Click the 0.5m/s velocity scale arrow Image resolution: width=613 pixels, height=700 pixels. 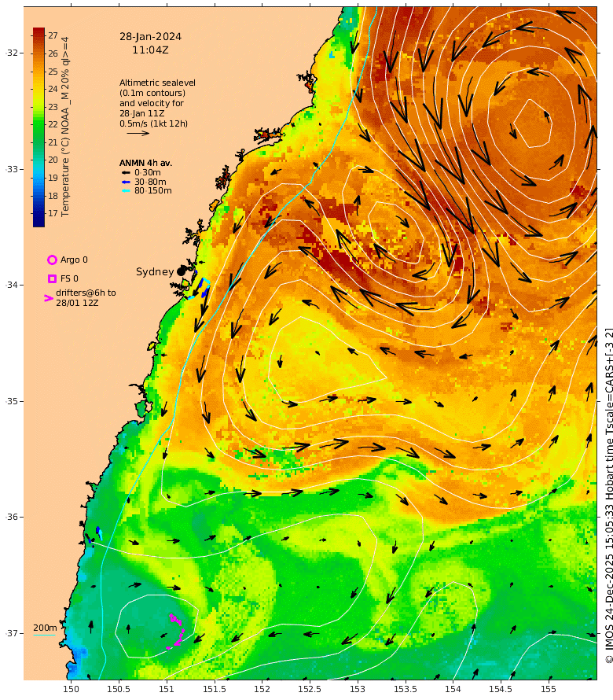(x=138, y=133)
